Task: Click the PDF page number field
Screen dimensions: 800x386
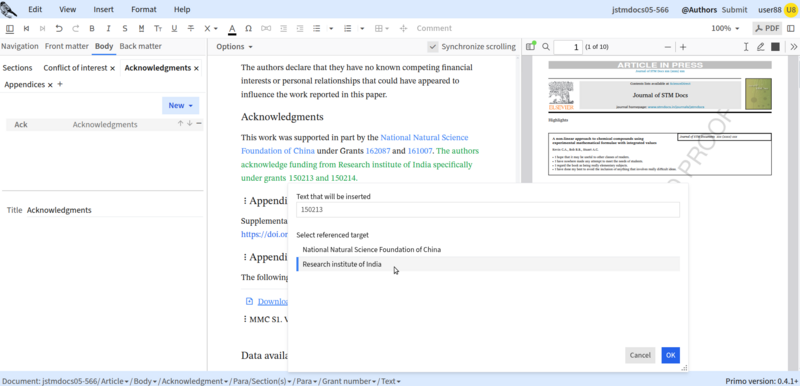Action: pyautogui.click(x=568, y=47)
